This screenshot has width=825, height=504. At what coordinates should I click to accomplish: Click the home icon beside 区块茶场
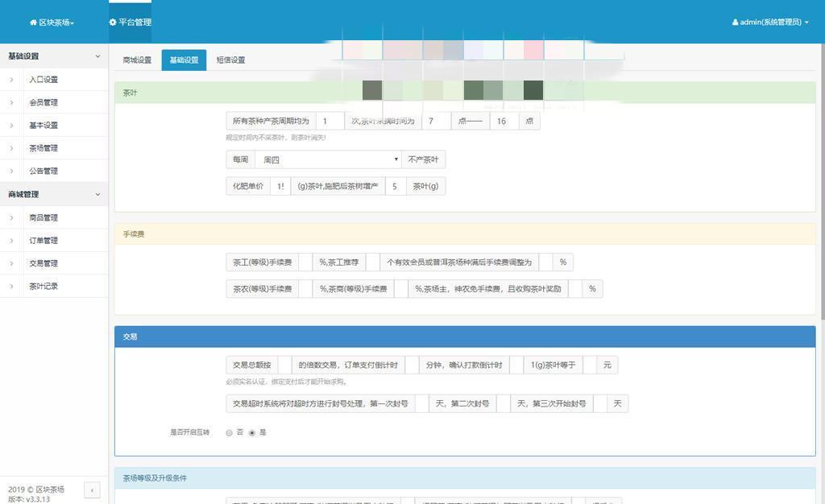pyautogui.click(x=32, y=23)
